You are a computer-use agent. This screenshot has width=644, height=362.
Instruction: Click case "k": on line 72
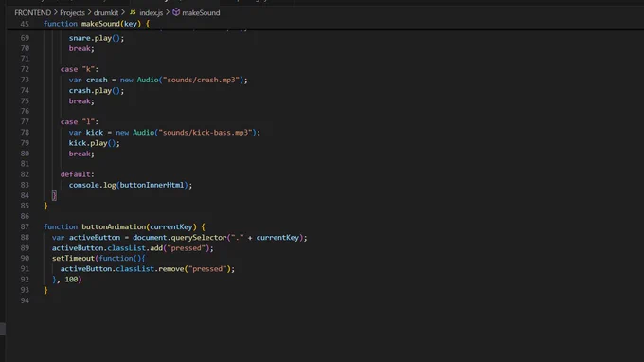[x=80, y=69]
